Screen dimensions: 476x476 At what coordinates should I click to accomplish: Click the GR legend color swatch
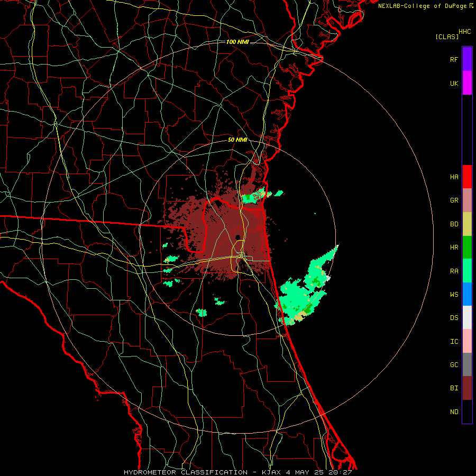click(467, 200)
